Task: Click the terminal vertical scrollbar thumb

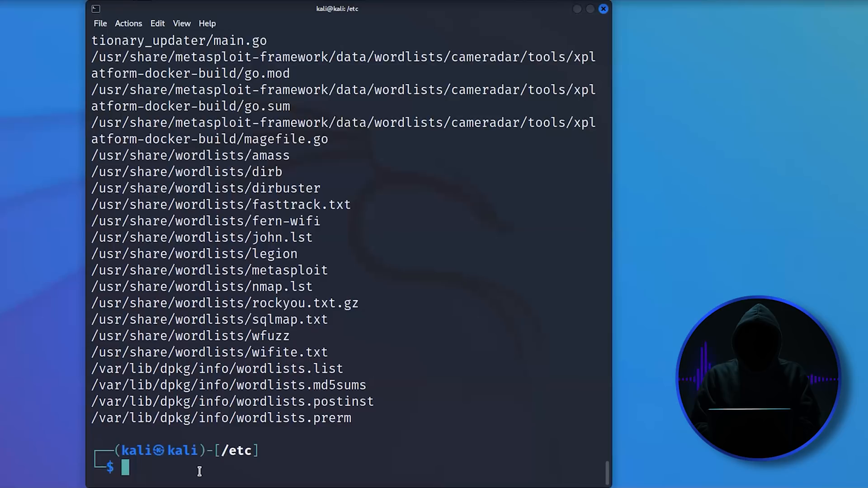Action: (x=607, y=472)
